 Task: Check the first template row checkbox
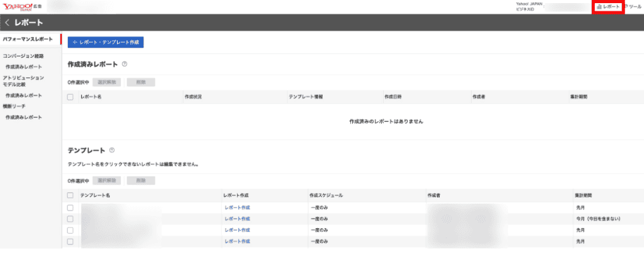click(x=70, y=207)
